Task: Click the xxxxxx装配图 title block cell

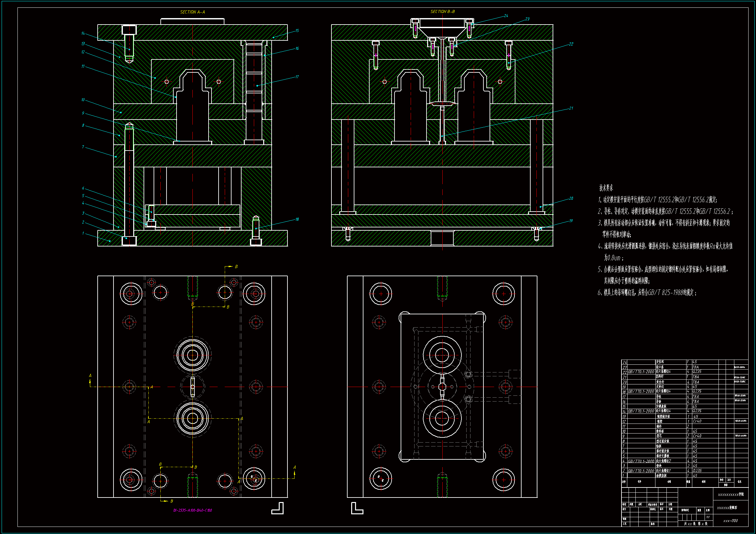Action: [727, 508]
